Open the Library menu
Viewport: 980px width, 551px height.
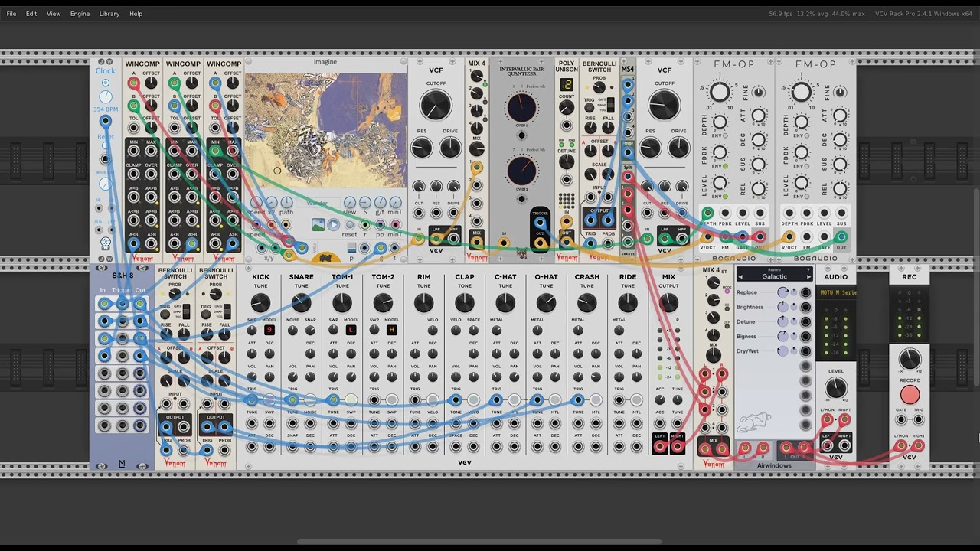point(109,14)
